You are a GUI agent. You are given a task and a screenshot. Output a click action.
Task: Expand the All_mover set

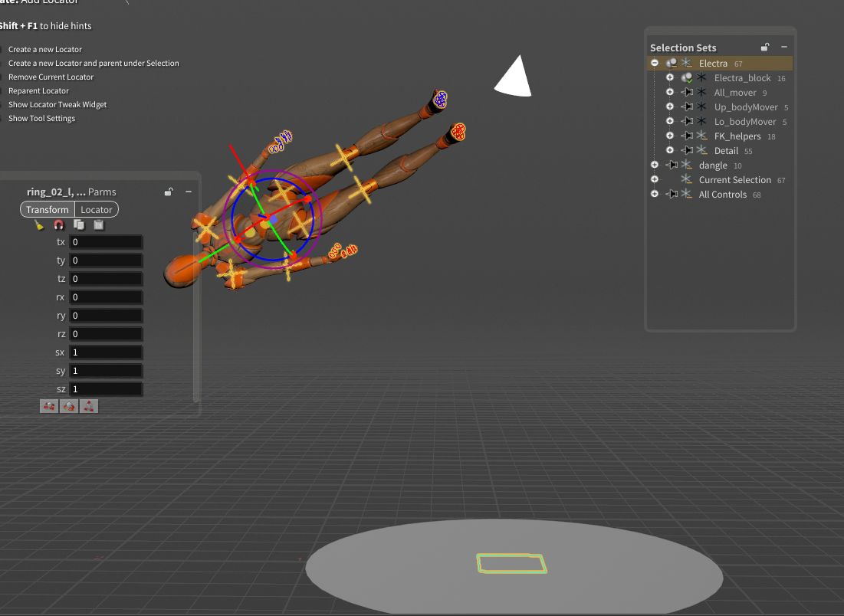670,92
